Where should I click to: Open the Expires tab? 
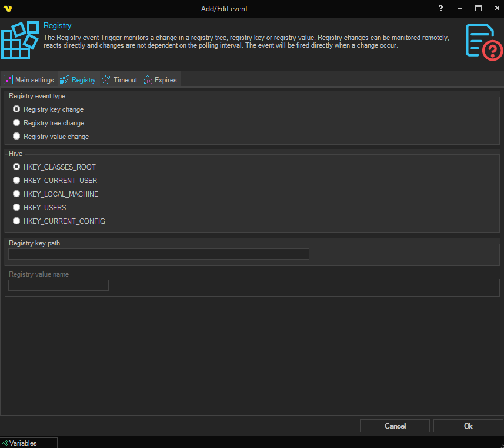coord(165,80)
